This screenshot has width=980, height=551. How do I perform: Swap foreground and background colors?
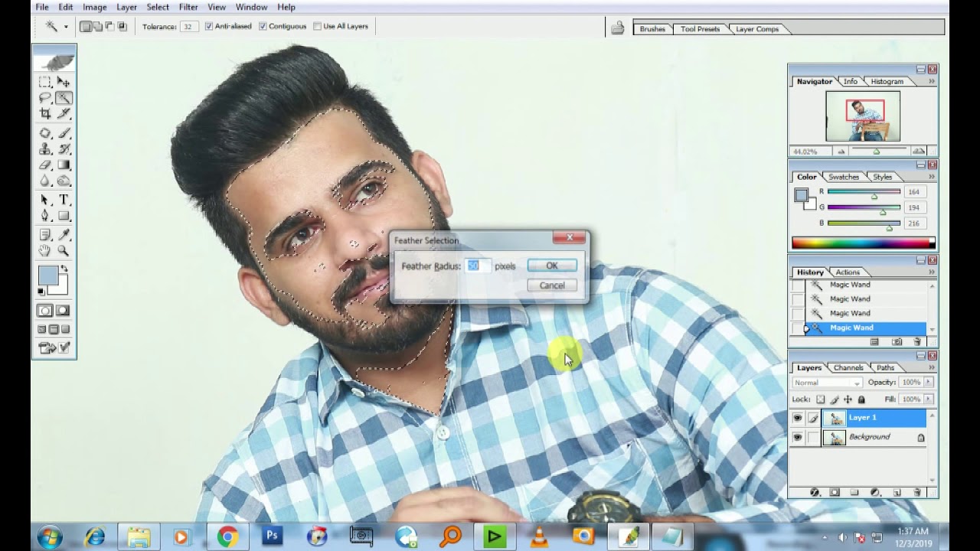pos(64,269)
